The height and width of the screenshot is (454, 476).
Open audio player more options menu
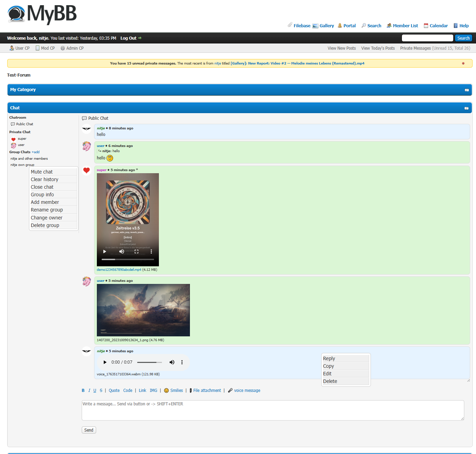182,362
